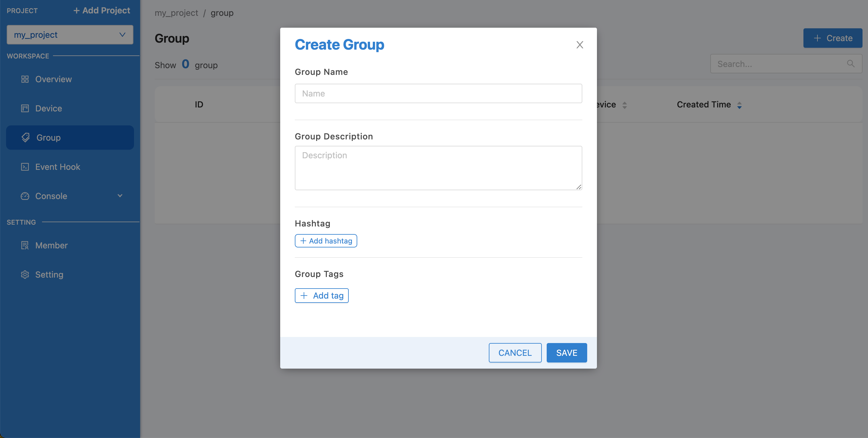Click the Device workspace icon
This screenshot has width=868, height=438.
25,108
